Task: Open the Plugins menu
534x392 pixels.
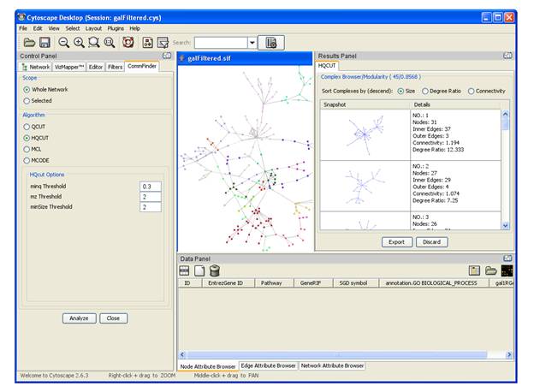Action: tap(116, 28)
